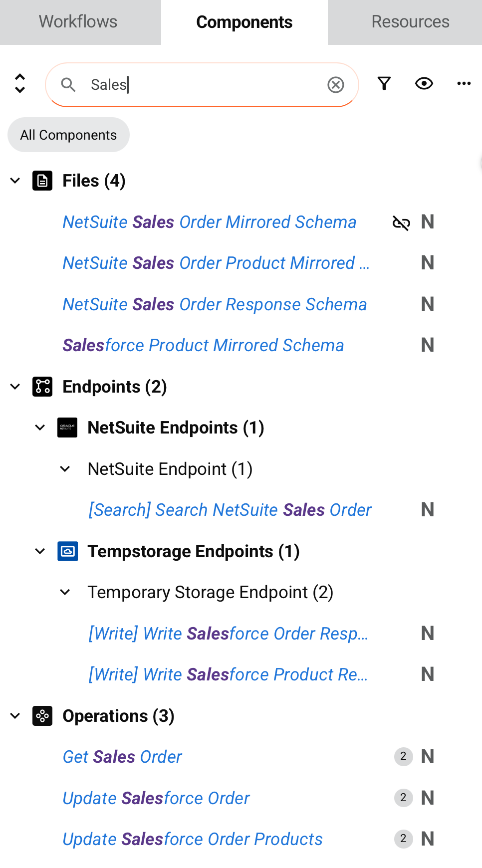Click the Tempstorage connector icon
This screenshot has width=482, height=868.
point(67,551)
